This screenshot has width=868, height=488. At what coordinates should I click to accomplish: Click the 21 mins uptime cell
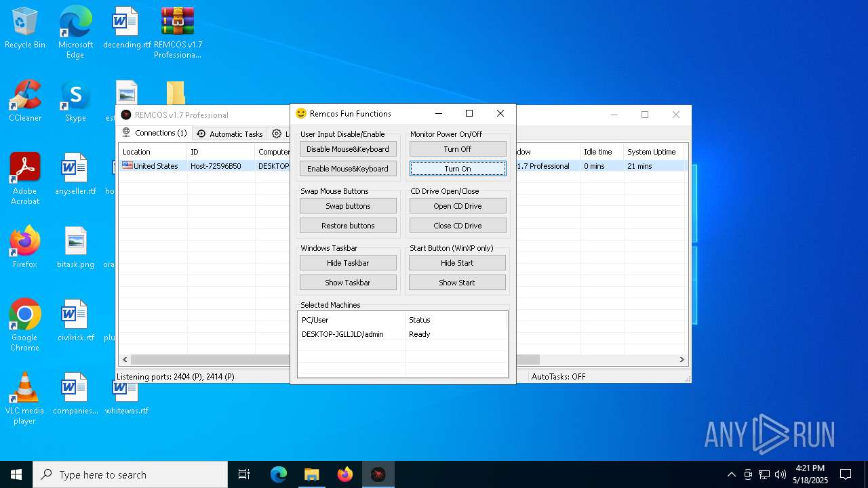tap(639, 166)
